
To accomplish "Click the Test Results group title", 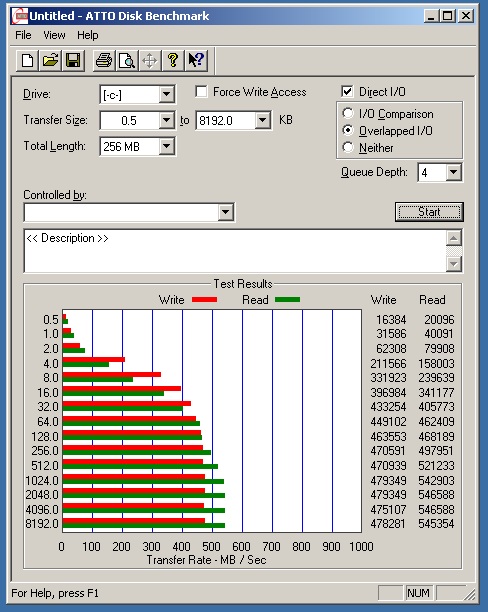I will click(243, 284).
